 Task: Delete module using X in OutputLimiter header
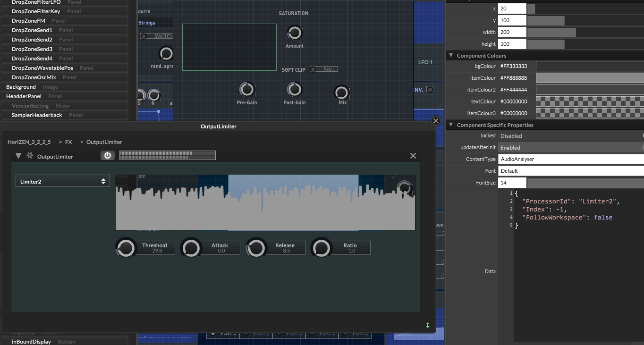(413, 156)
